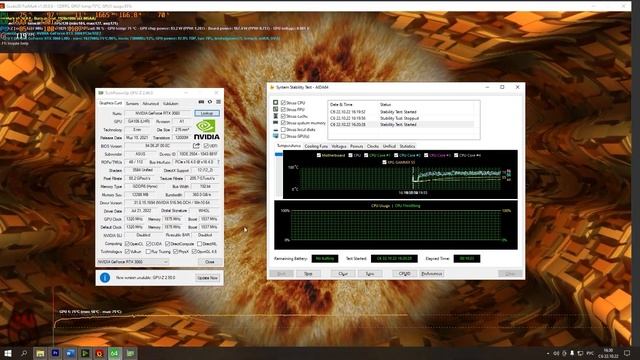
Task: Select the Temperatures tab in AIDA64
Action: 289,146
